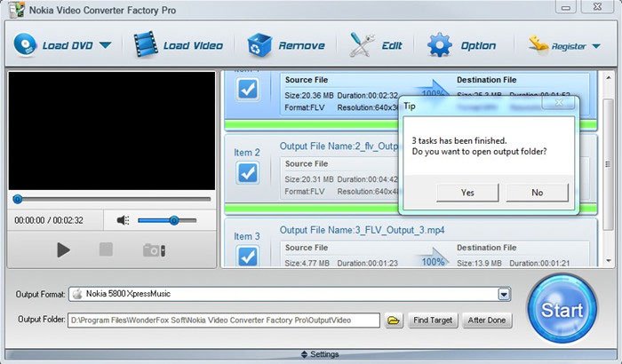This screenshot has width=622, height=364.
Task: Click the Item 3 label
Action: (x=247, y=236)
